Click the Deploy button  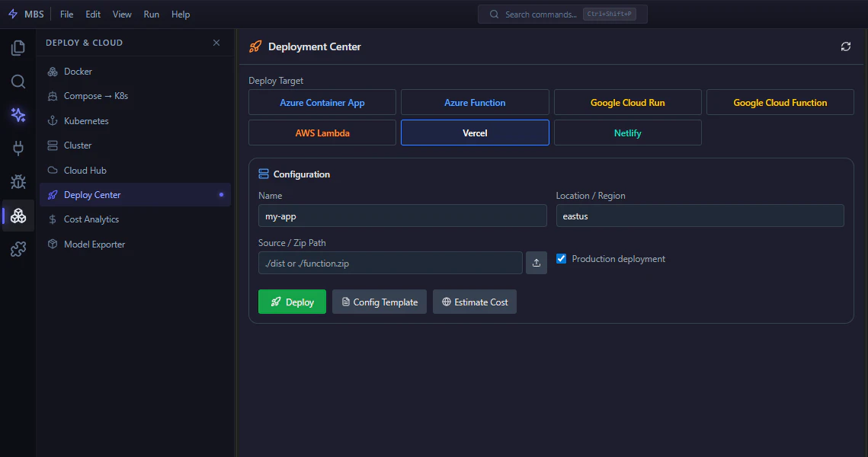292,302
